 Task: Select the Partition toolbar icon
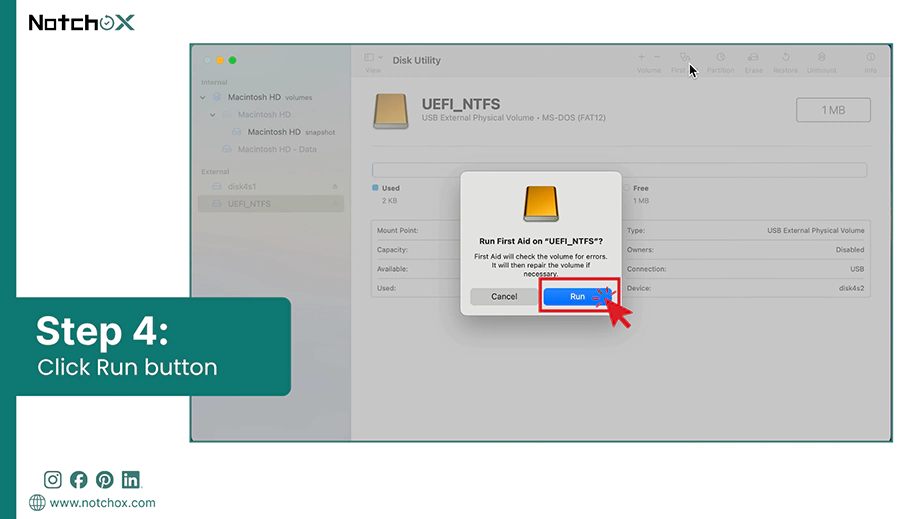720,62
